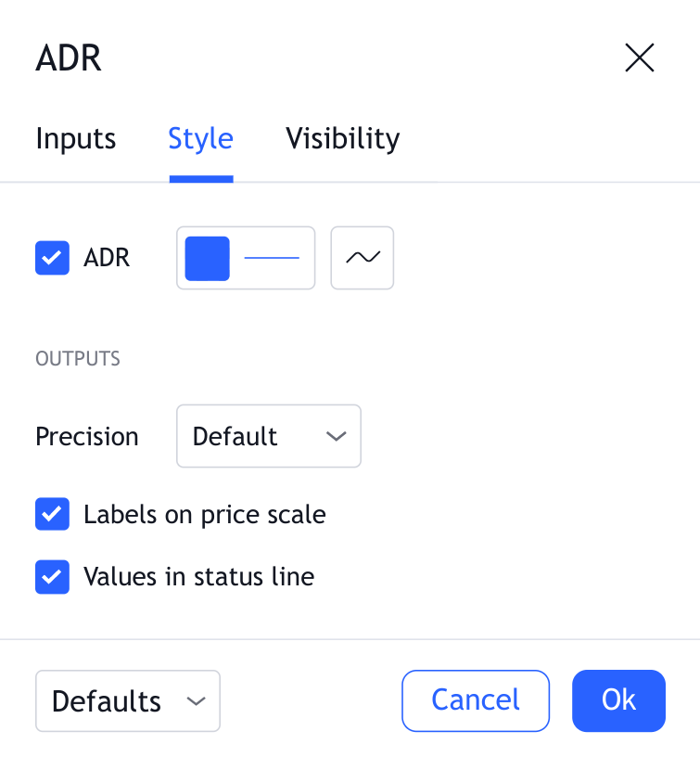The height and width of the screenshot is (757, 700).
Task: Click the ADR label next to checkbox
Action: [x=107, y=258]
